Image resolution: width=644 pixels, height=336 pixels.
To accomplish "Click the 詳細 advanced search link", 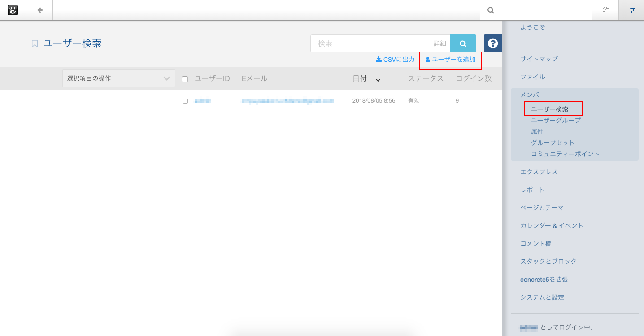I will (440, 43).
